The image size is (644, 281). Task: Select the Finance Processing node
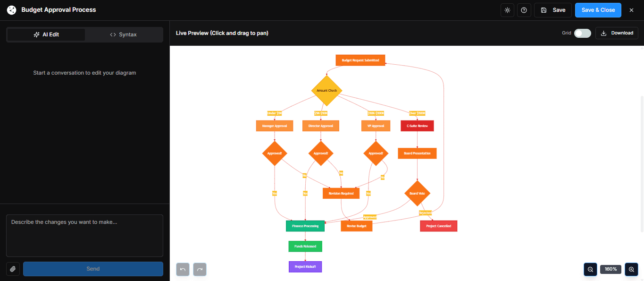(x=305, y=226)
